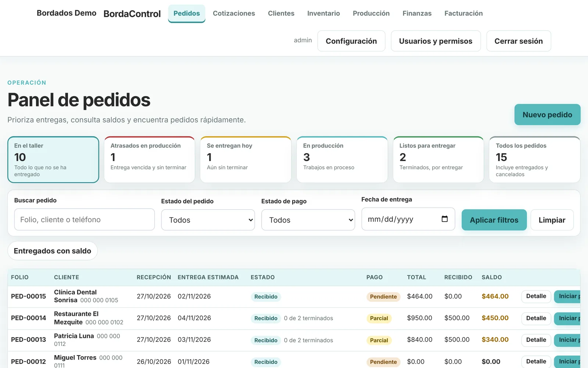Click client name Patricia Luna
The height and width of the screenshot is (368, 588).
[74, 336]
